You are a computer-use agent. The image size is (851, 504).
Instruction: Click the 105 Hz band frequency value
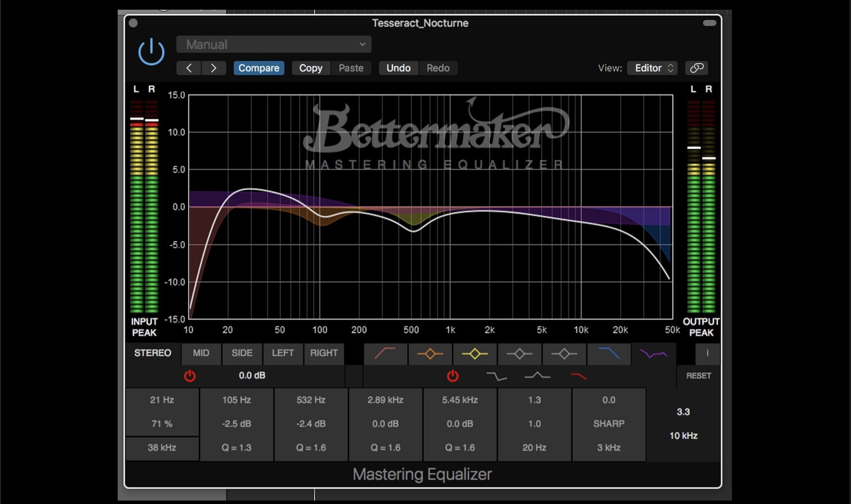tap(236, 400)
